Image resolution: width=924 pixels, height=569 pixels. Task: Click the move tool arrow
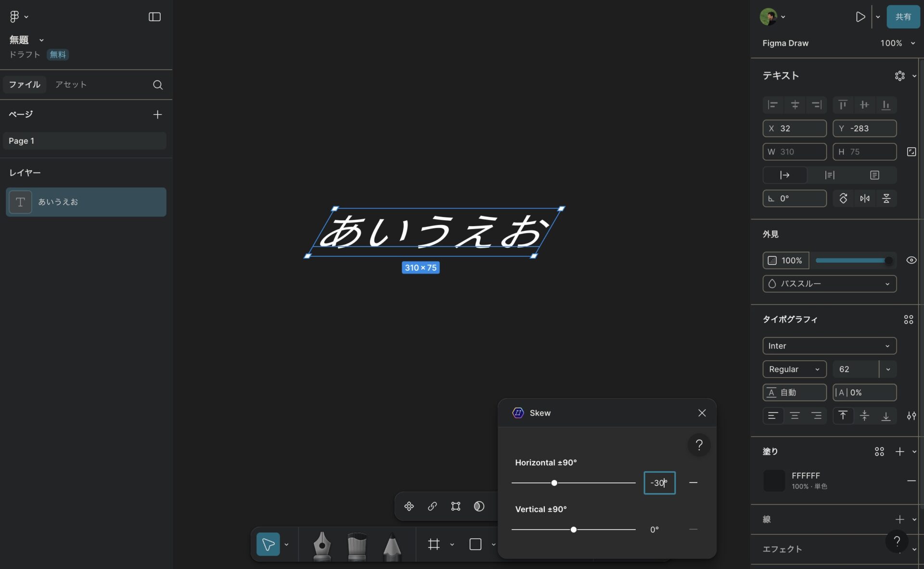[268, 544]
